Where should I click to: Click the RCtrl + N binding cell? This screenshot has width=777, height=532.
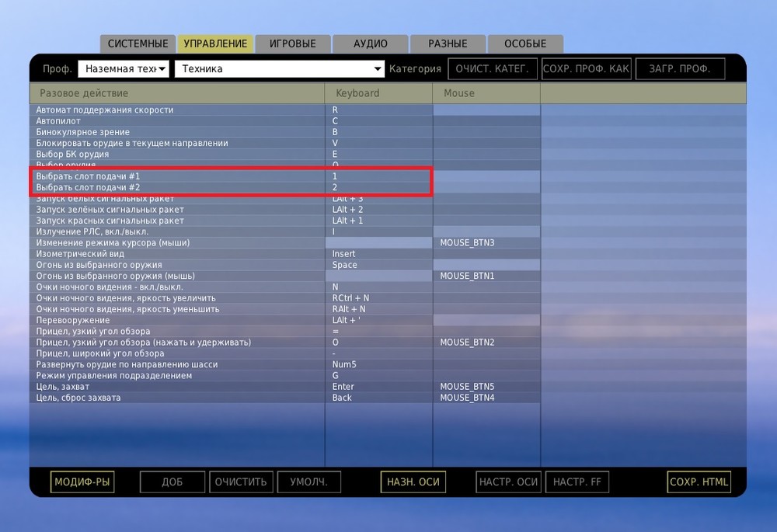click(378, 298)
